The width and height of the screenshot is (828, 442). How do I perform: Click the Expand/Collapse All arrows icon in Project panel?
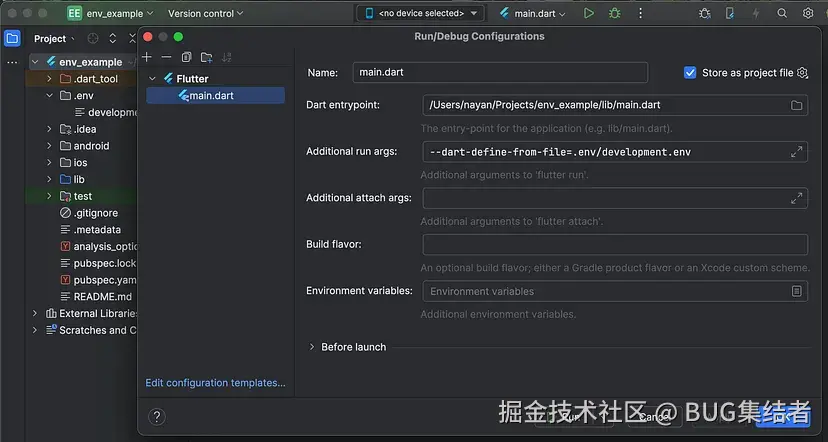pos(112,39)
